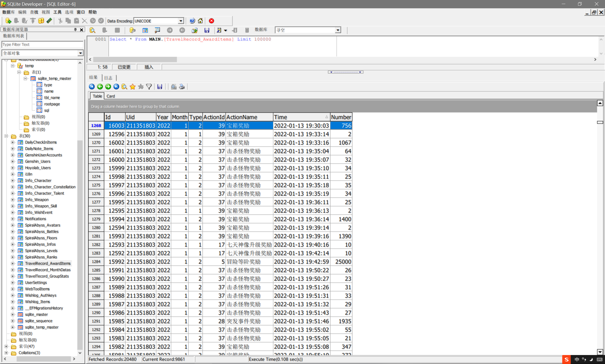The width and height of the screenshot is (605, 364).
Task: Click the magnifier execute-query icon in editor toolbar
Action: [92, 30]
